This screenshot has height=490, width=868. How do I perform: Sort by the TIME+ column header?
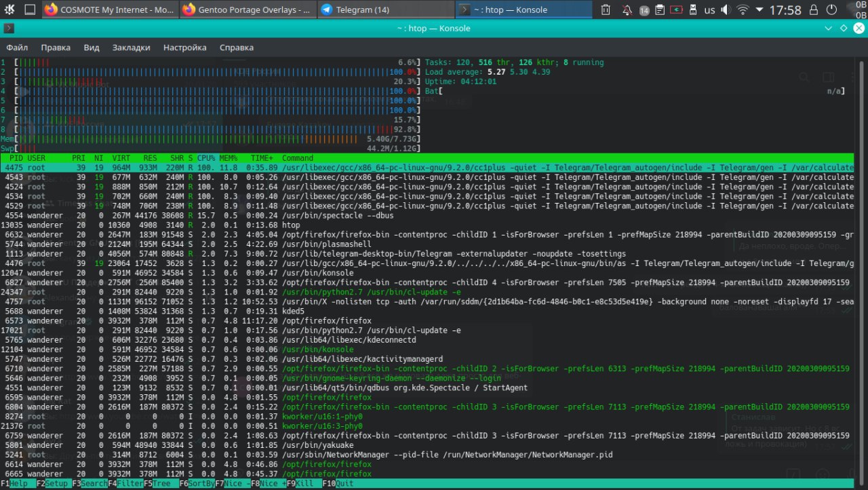(262, 158)
